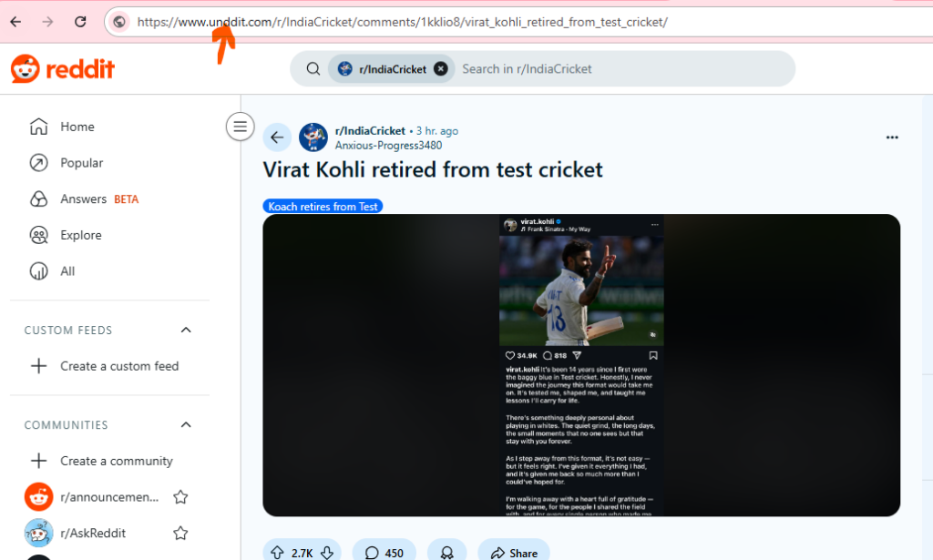The height and width of the screenshot is (560, 933).
Task: Click the Reddit logo icon
Action: point(25,69)
